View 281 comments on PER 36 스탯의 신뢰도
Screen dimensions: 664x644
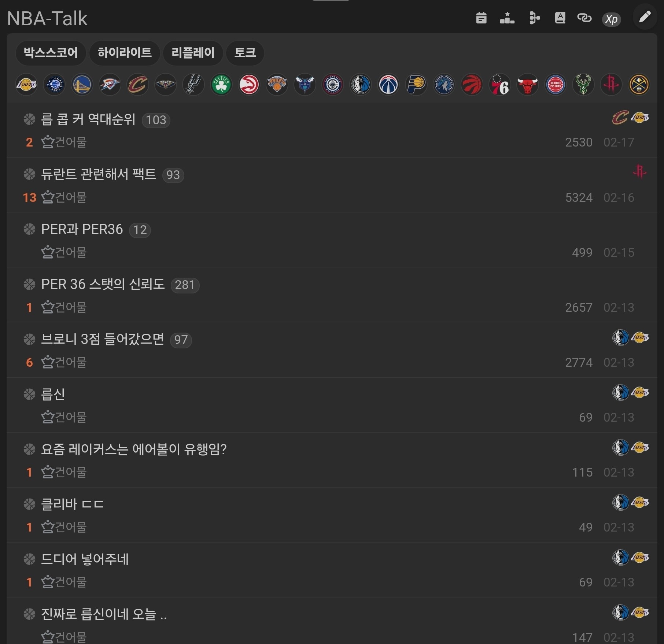click(185, 285)
